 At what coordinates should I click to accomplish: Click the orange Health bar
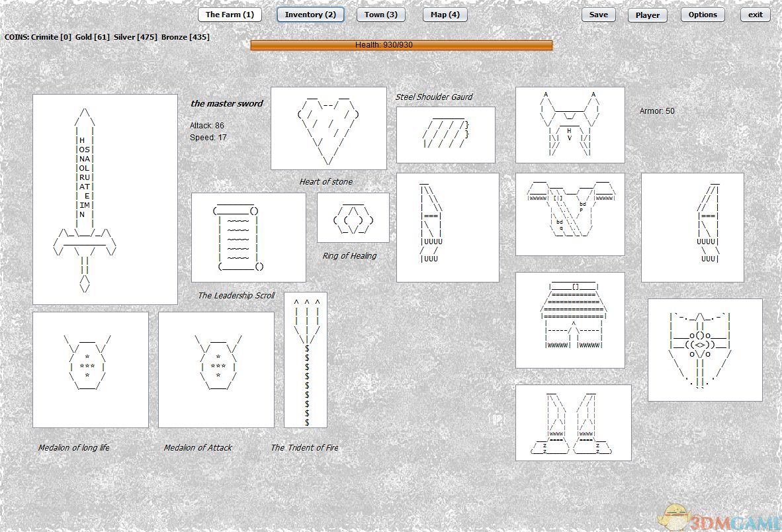(x=401, y=45)
